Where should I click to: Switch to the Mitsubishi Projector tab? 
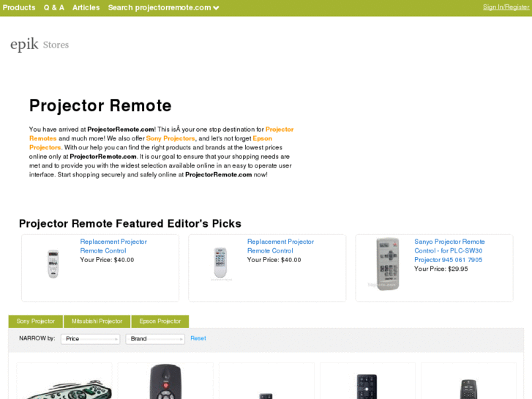97,321
